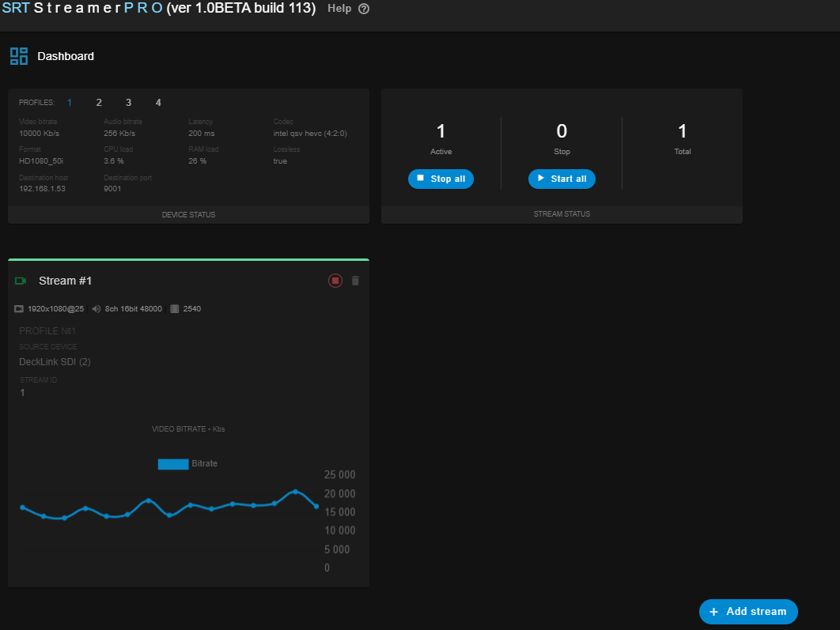
Task: Click the Dashboard heading text
Action: (66, 56)
